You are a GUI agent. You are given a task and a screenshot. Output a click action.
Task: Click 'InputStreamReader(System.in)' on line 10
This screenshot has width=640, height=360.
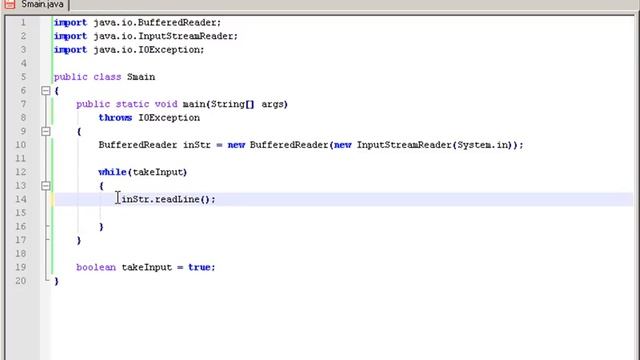tap(434, 145)
